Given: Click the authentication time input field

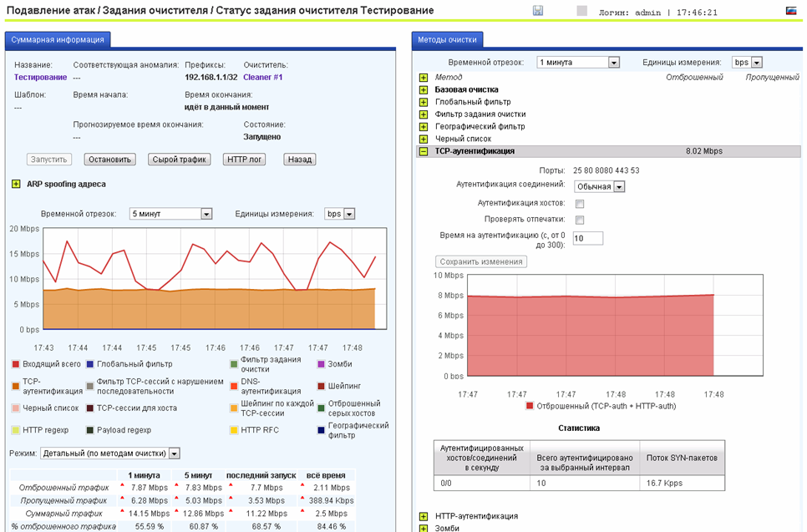Looking at the screenshot, I should point(587,239).
